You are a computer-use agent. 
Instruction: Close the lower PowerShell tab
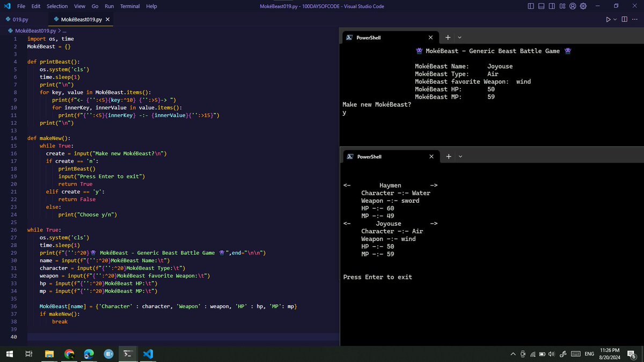pos(430,157)
